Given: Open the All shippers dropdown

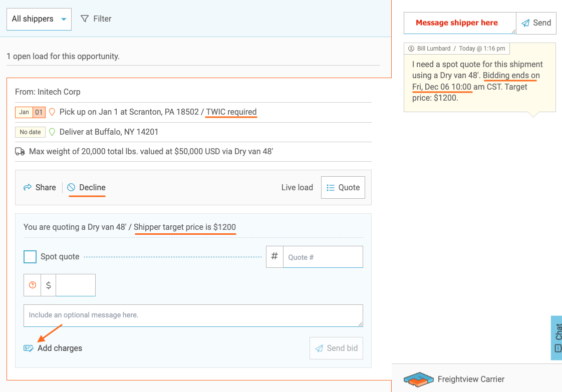Looking at the screenshot, I should pyautogui.click(x=39, y=19).
